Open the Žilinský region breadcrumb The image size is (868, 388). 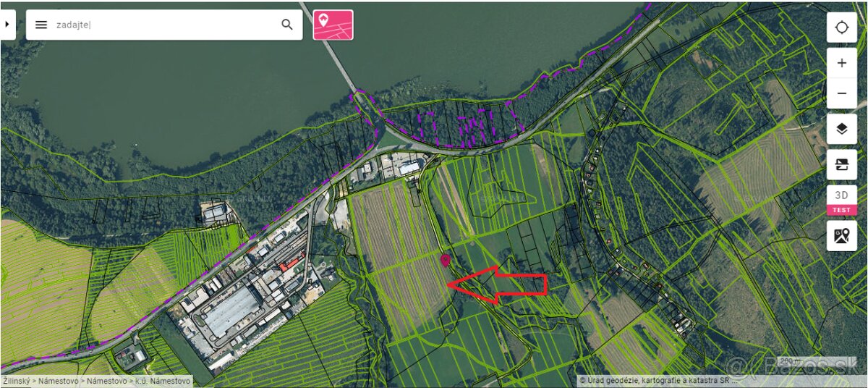pyautogui.click(x=17, y=381)
